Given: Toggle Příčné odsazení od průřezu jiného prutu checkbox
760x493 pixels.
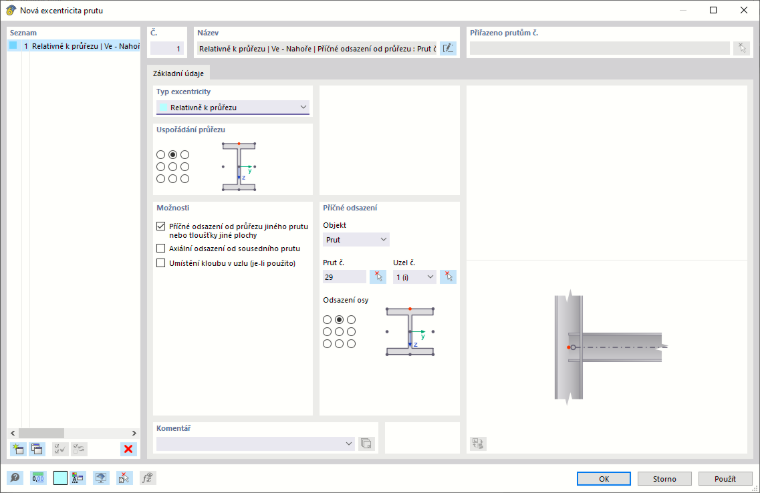Looking at the screenshot, I should click(160, 226).
